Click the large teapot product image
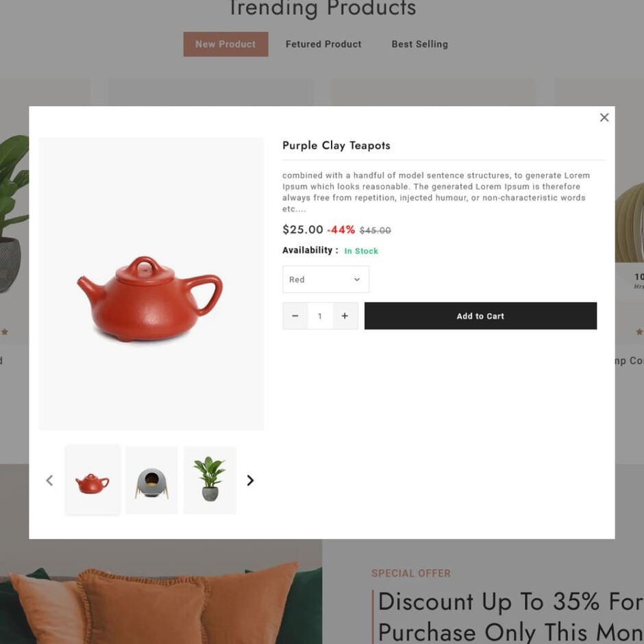This screenshot has width=644, height=644. [151, 284]
